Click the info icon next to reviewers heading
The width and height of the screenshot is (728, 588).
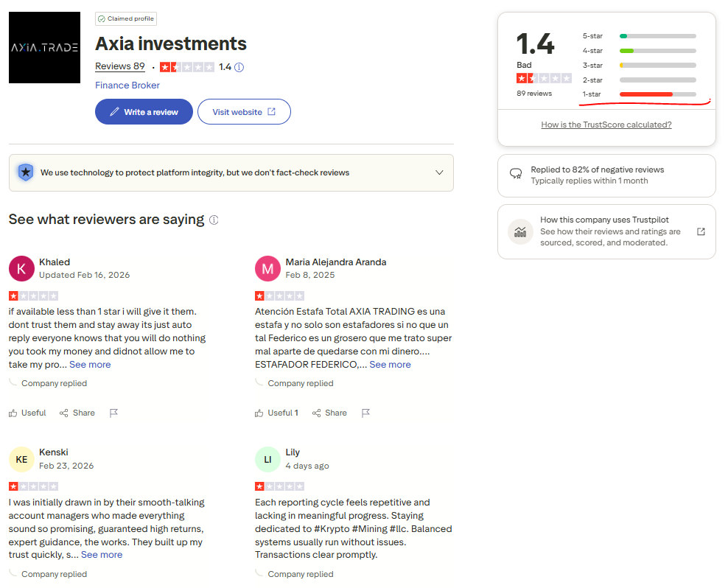(214, 220)
